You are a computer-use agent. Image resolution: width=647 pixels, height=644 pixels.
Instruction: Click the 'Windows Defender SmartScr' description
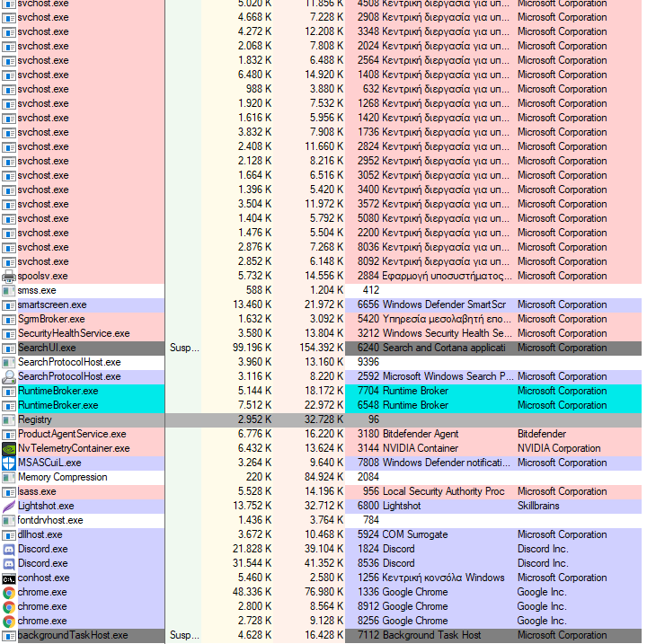(444, 304)
